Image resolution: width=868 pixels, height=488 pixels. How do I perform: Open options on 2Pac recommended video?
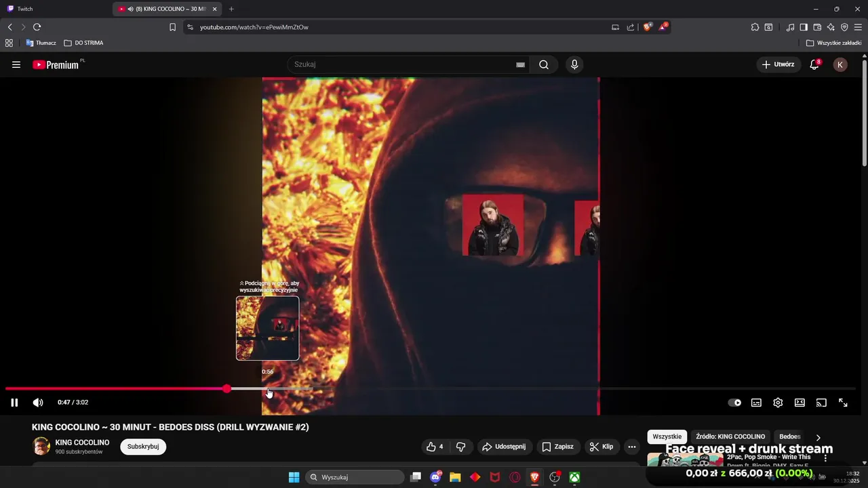tap(825, 458)
